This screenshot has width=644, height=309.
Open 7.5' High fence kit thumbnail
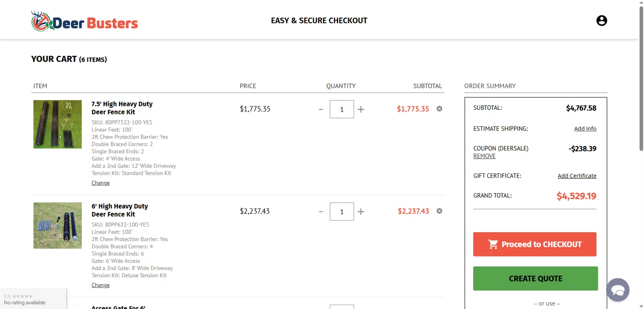point(58,124)
